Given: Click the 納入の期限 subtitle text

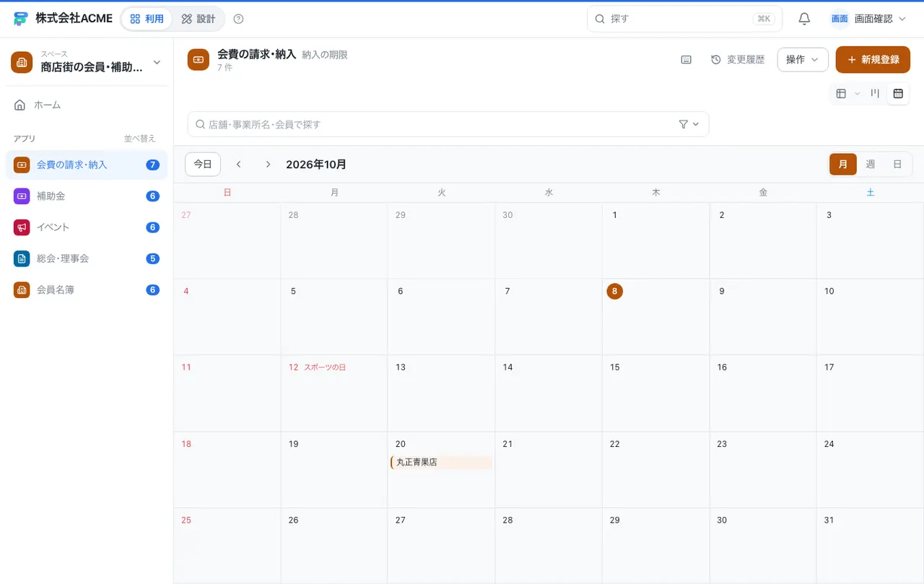Looking at the screenshot, I should [x=325, y=55].
